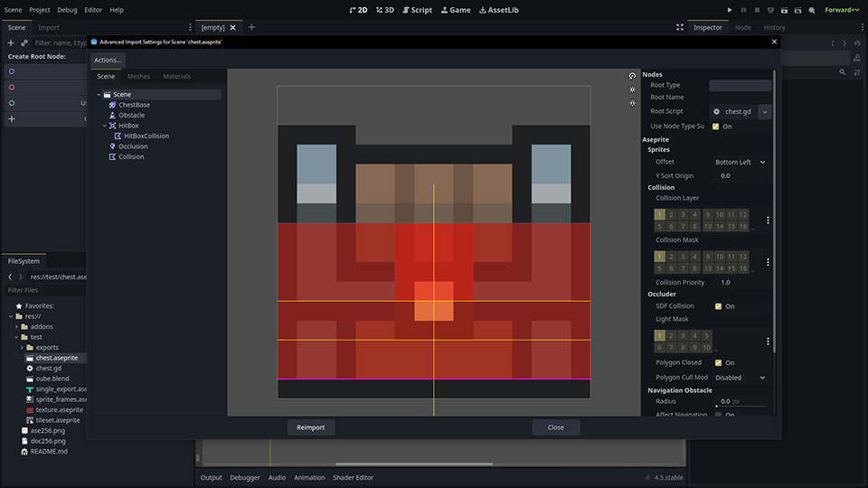Open Light Mask options menu dots
The image size is (868, 488).
(x=768, y=342)
